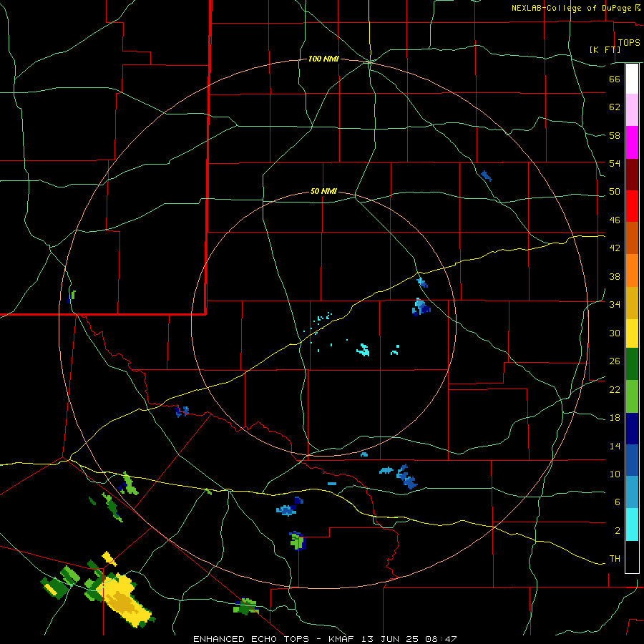Click the 66 value on the legend
The image size is (644, 644).
tap(615, 79)
